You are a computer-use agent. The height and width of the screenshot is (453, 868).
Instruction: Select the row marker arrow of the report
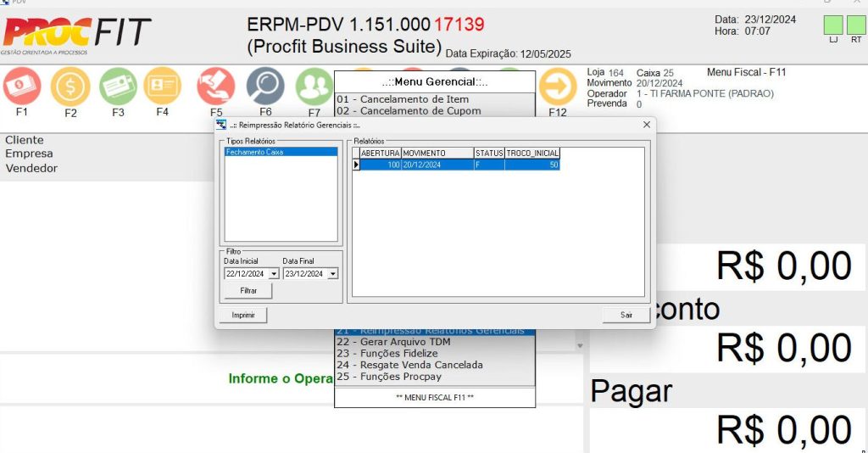[356, 165]
